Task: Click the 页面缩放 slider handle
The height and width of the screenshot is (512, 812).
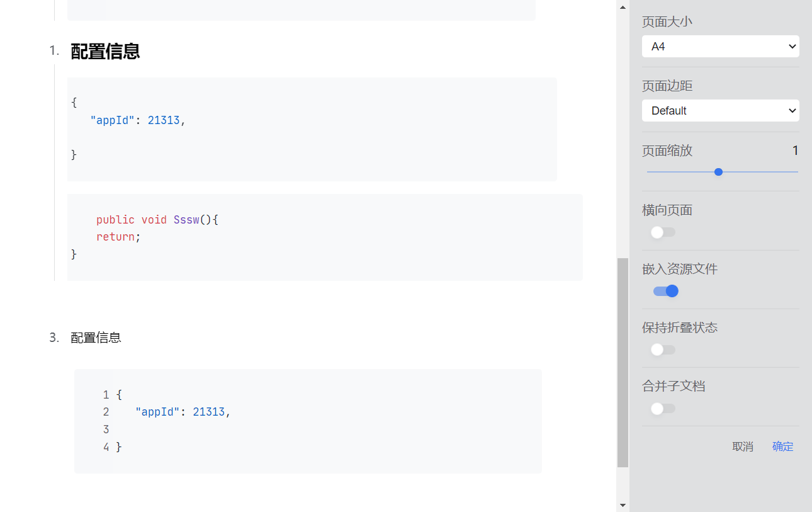Action: [x=718, y=172]
